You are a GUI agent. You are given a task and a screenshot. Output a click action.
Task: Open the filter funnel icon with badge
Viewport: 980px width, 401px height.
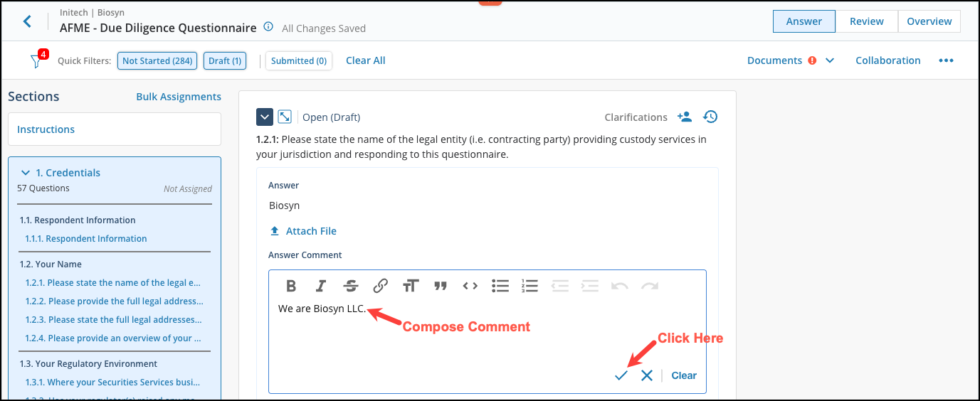click(36, 61)
